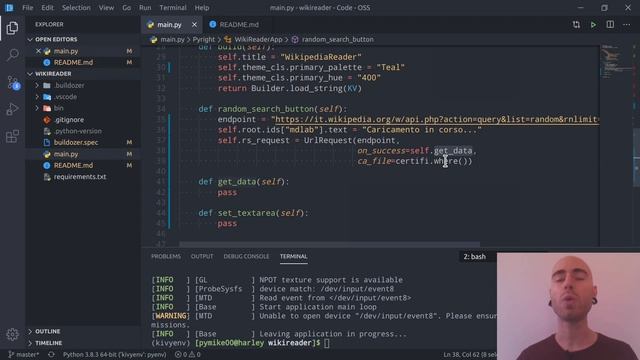Switch to the Problems panel tab
640x360 pixels.
click(x=166, y=256)
